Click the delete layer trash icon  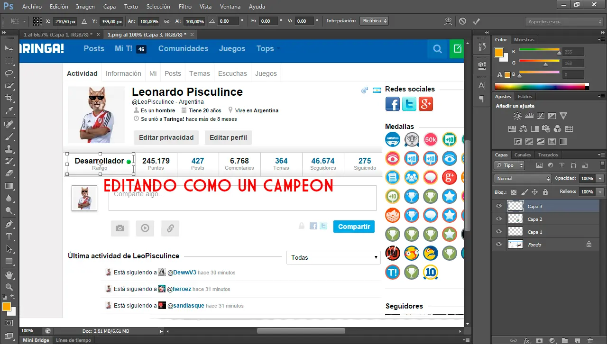click(590, 340)
